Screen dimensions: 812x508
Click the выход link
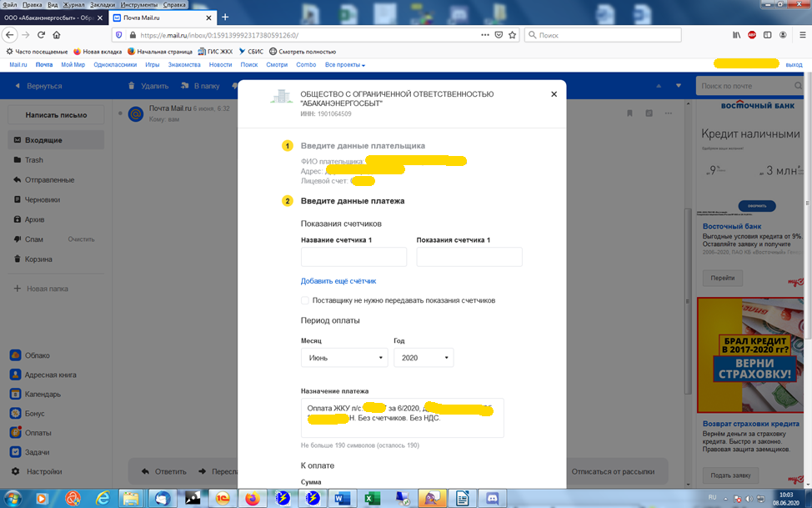coord(794,65)
